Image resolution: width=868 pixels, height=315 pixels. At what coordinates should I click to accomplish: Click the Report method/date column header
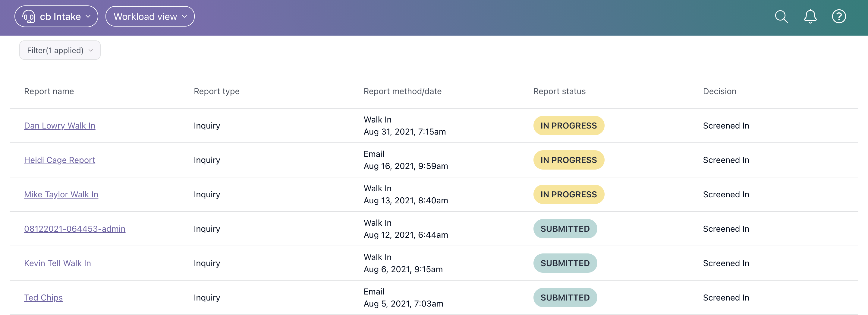pos(402,91)
